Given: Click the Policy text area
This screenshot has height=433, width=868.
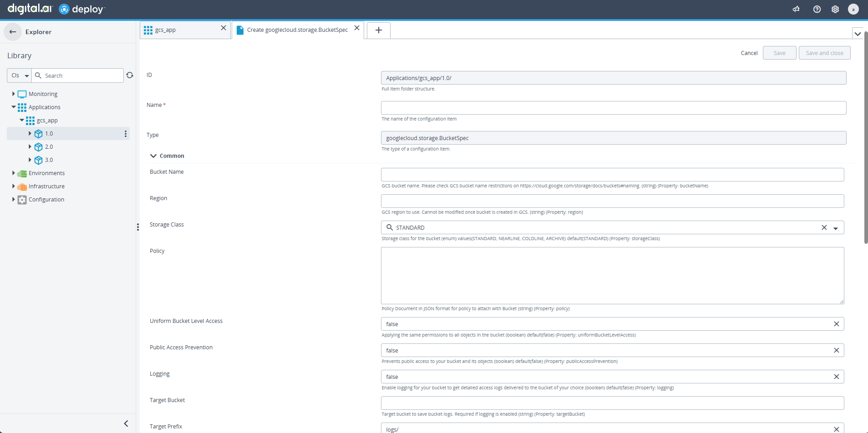Looking at the screenshot, I should (x=613, y=276).
